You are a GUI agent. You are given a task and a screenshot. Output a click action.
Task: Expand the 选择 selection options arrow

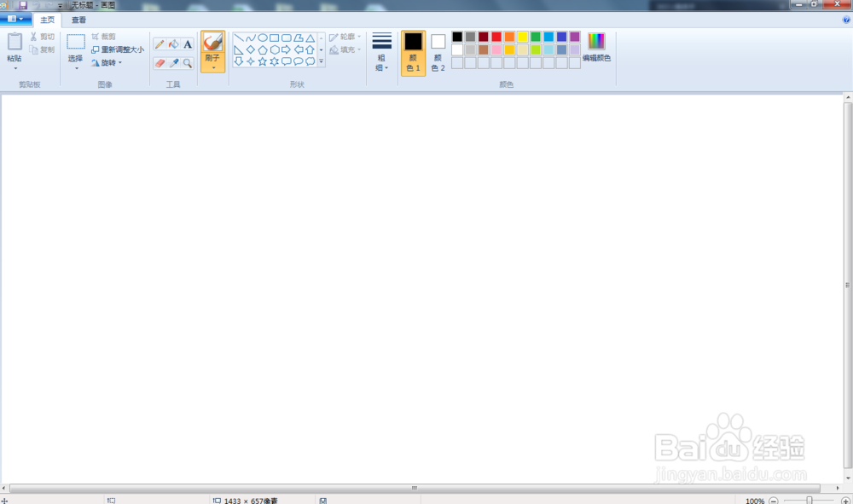[x=76, y=68]
